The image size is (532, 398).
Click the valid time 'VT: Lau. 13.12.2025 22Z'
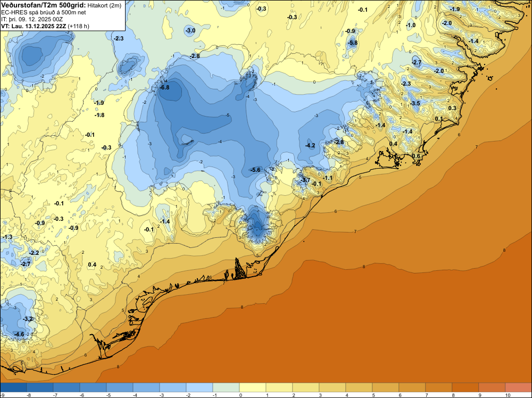34,26
